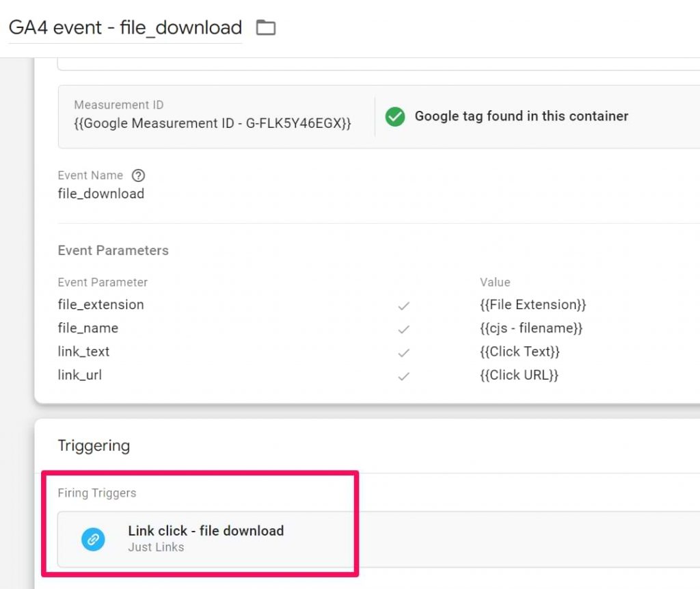700x589 pixels.
Task: Click the checkmark beside file_extension parameter
Action: (403, 306)
